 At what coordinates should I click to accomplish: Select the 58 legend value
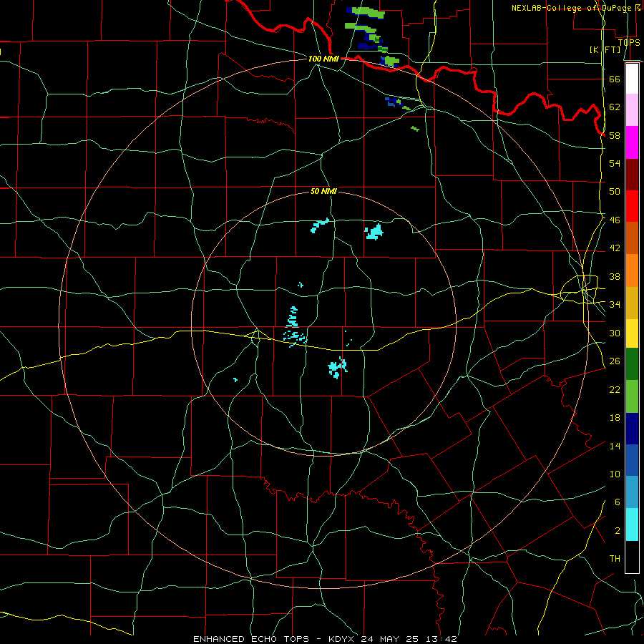pos(615,135)
